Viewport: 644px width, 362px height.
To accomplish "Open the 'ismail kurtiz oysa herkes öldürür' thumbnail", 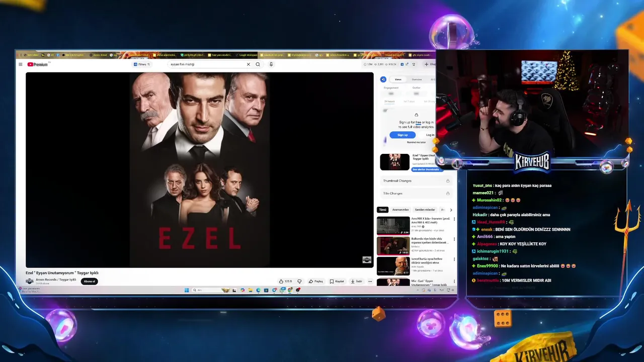I will point(393,266).
